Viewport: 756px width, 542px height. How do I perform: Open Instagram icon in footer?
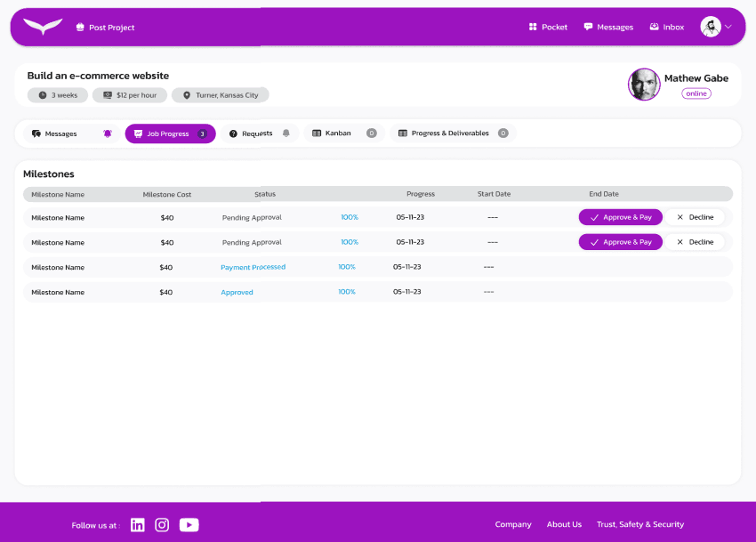(x=162, y=525)
